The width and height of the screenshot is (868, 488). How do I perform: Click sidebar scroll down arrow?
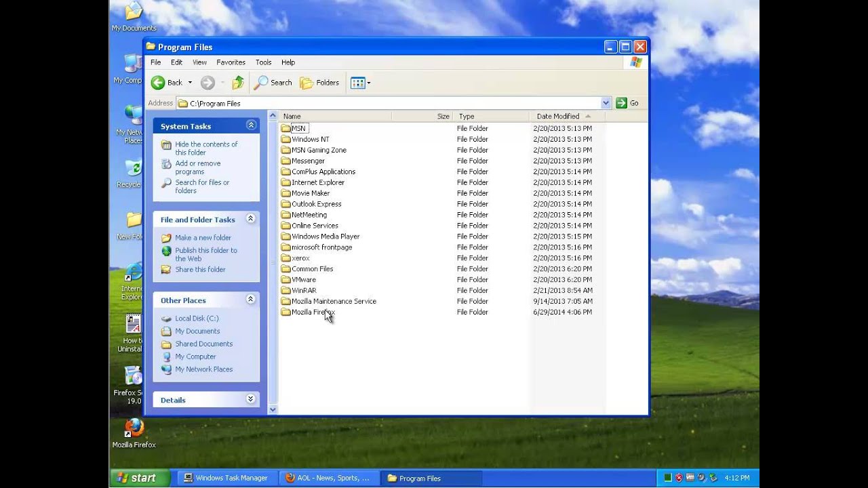coord(273,409)
